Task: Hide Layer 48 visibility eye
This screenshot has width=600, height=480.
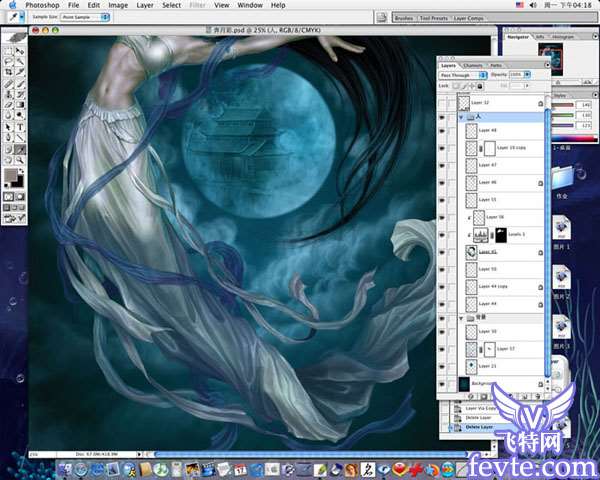Action: 442,131
